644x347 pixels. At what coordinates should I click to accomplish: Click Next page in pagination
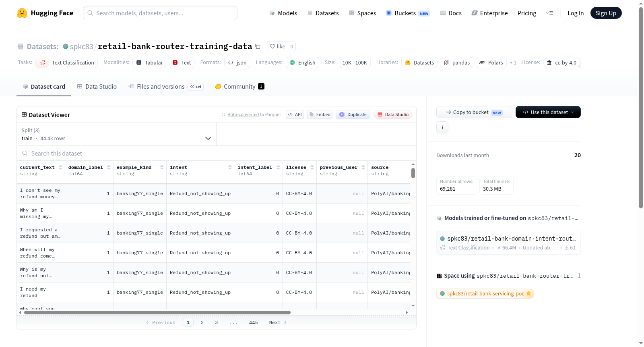pyautogui.click(x=278, y=322)
